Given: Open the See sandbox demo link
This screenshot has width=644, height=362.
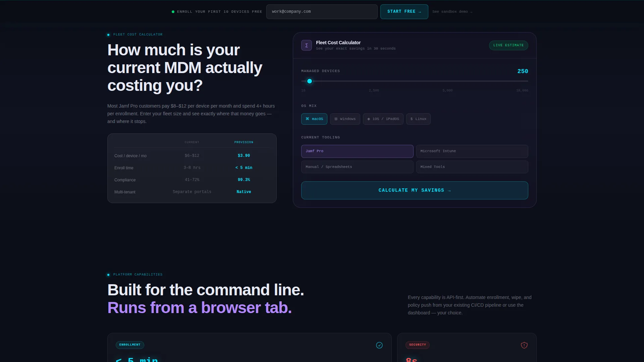Looking at the screenshot, I should coord(452,12).
